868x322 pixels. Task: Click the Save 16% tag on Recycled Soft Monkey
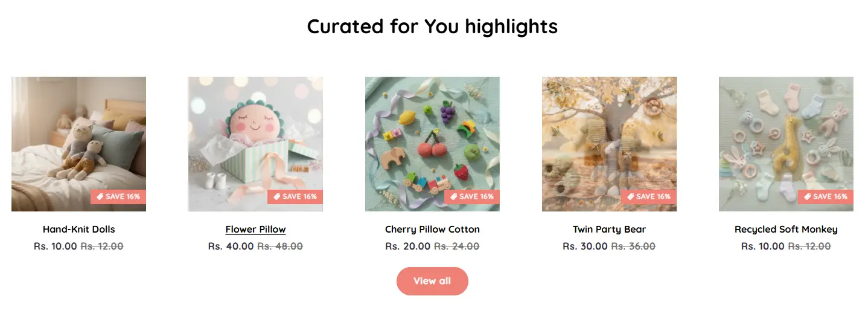click(826, 197)
